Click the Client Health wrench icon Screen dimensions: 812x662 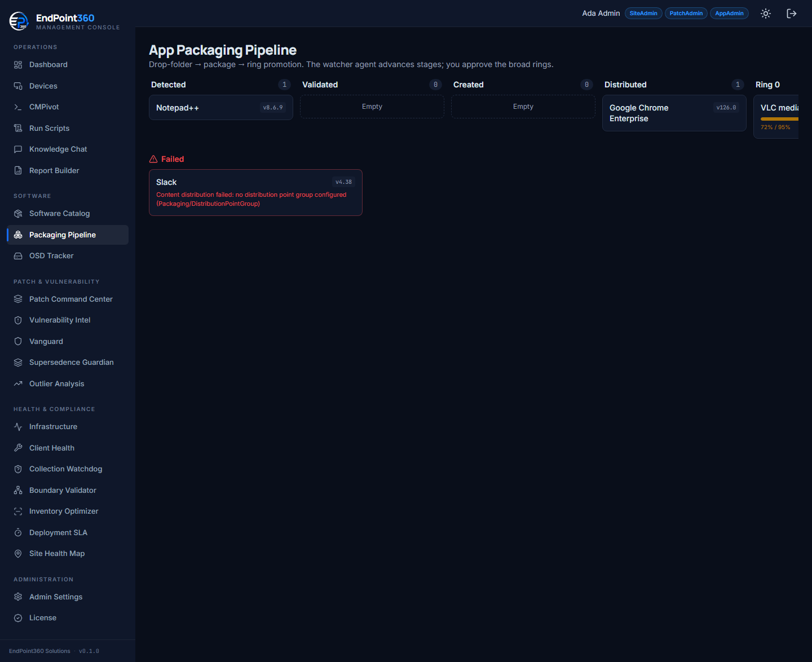coord(18,448)
